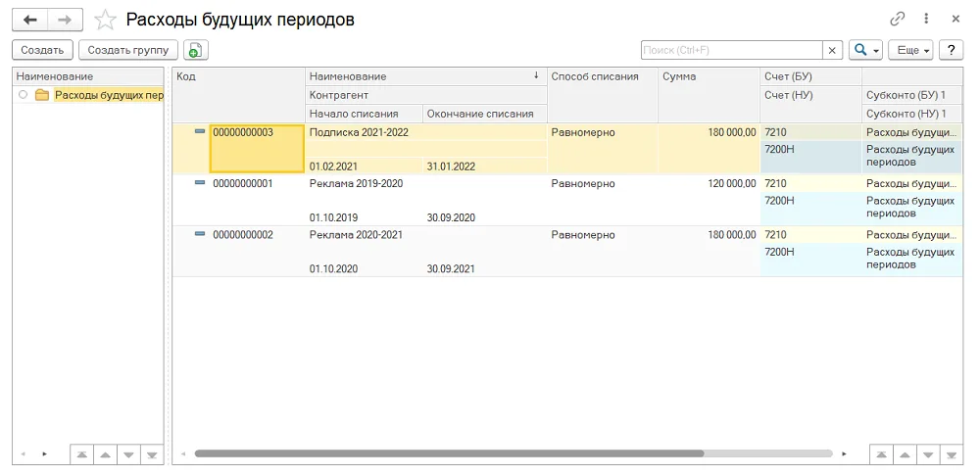Copy link using the chain icon

pyautogui.click(x=898, y=20)
